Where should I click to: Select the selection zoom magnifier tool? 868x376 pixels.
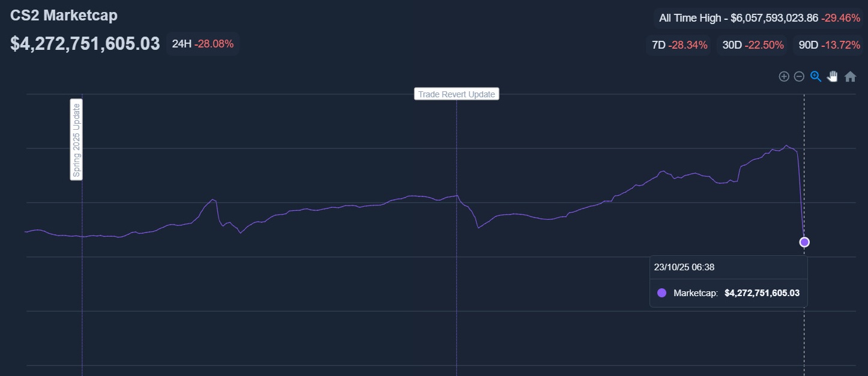[816, 76]
